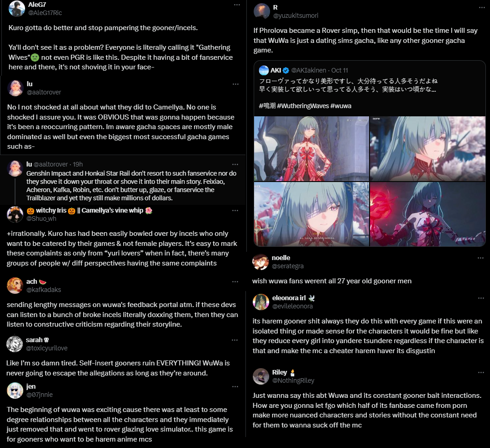Open three-dot menu on witchy Iris tweet
Viewport: 490px width, 448px height.
[235, 211]
